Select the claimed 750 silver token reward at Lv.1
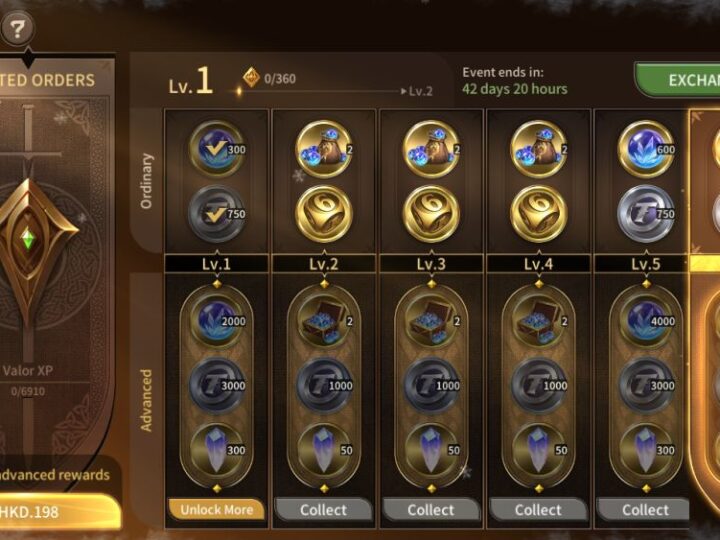This screenshot has width=720, height=540. [x=217, y=214]
